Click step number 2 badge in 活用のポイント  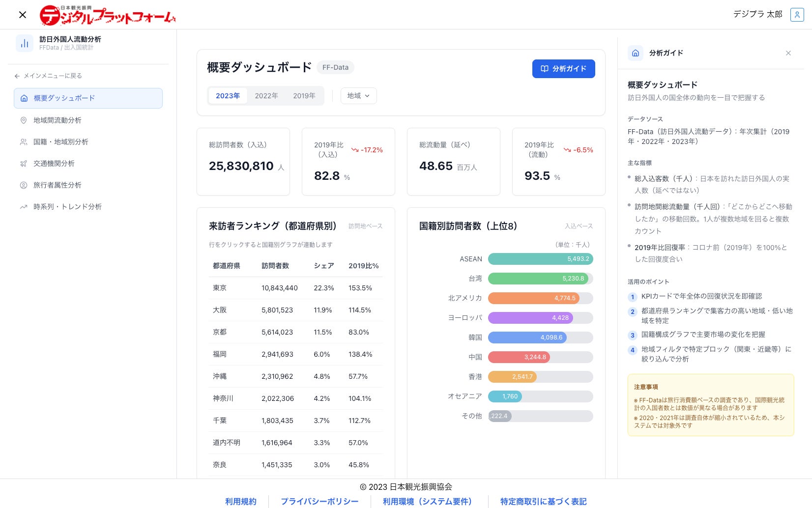pos(633,311)
